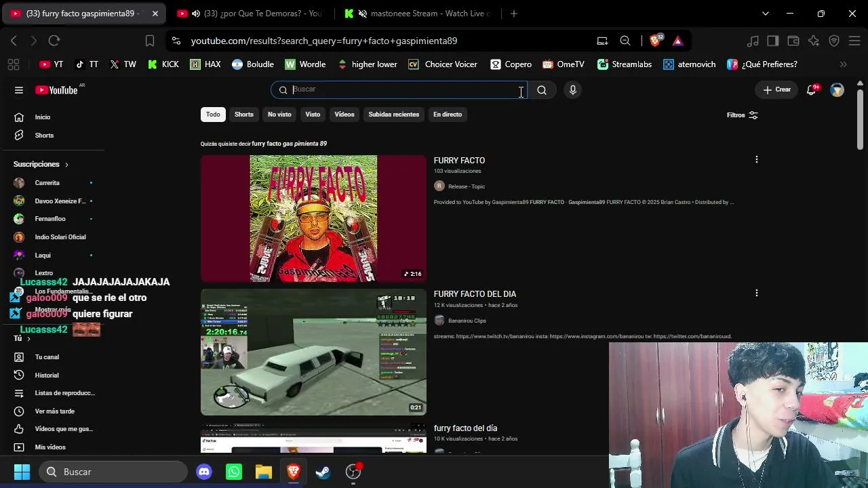Open WhatsApp from the taskbar

pos(234,472)
